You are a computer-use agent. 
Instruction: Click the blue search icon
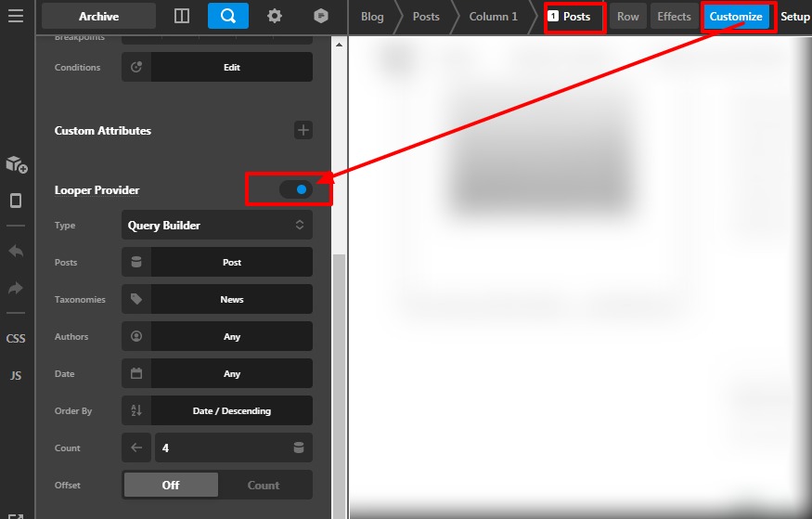click(x=228, y=16)
